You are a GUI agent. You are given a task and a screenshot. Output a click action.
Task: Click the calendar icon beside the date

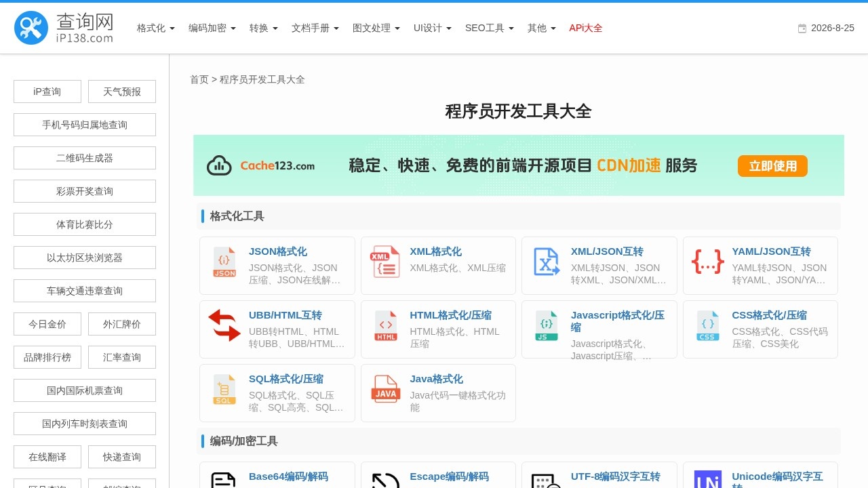tap(802, 28)
